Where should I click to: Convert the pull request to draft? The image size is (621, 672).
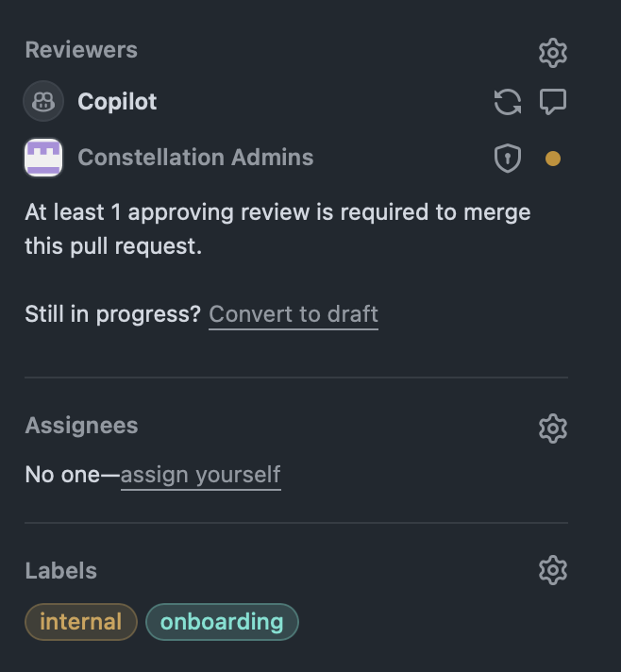coord(294,314)
